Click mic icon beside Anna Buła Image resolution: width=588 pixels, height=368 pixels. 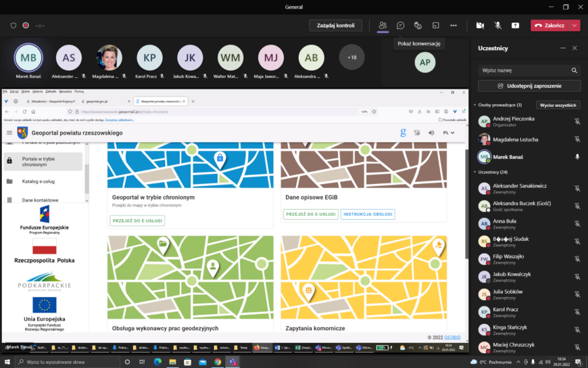pos(577,223)
